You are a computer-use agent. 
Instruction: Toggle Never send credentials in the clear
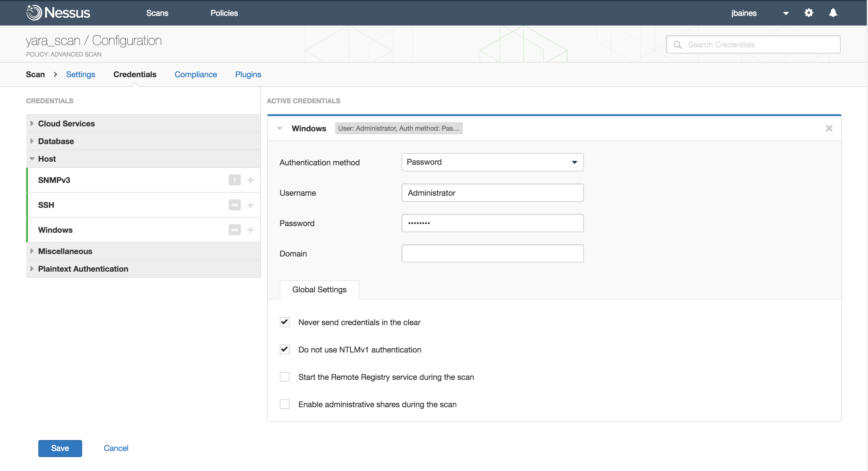(x=284, y=321)
